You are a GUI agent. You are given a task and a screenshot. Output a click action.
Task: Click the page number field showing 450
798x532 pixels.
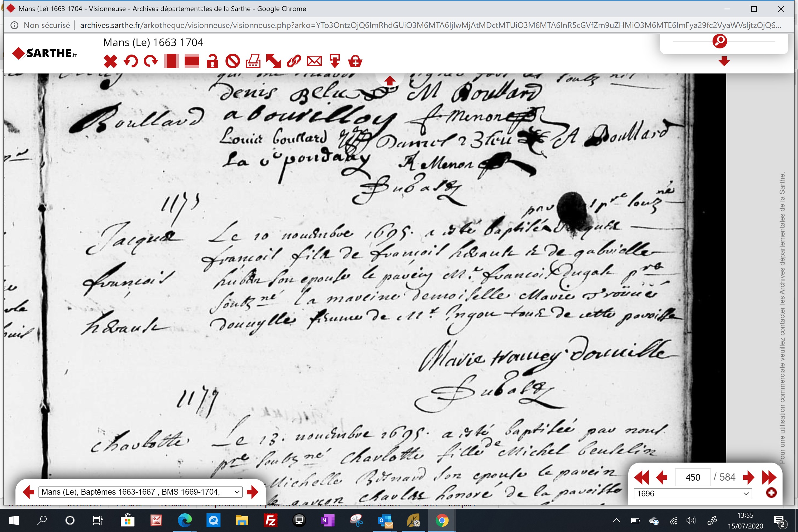[692, 477]
